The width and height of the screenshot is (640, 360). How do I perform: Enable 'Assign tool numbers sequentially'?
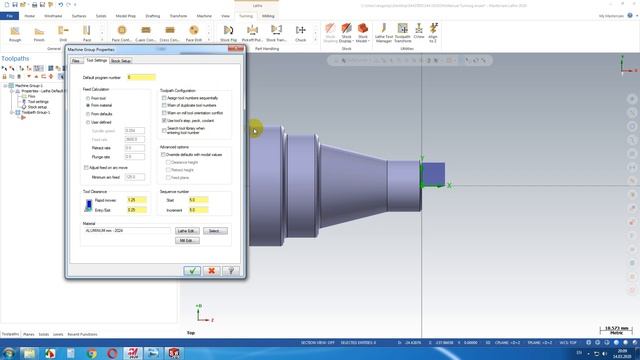click(x=164, y=98)
